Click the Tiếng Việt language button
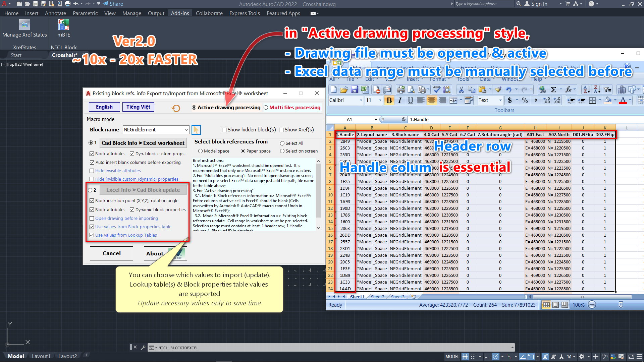 pyautogui.click(x=138, y=107)
